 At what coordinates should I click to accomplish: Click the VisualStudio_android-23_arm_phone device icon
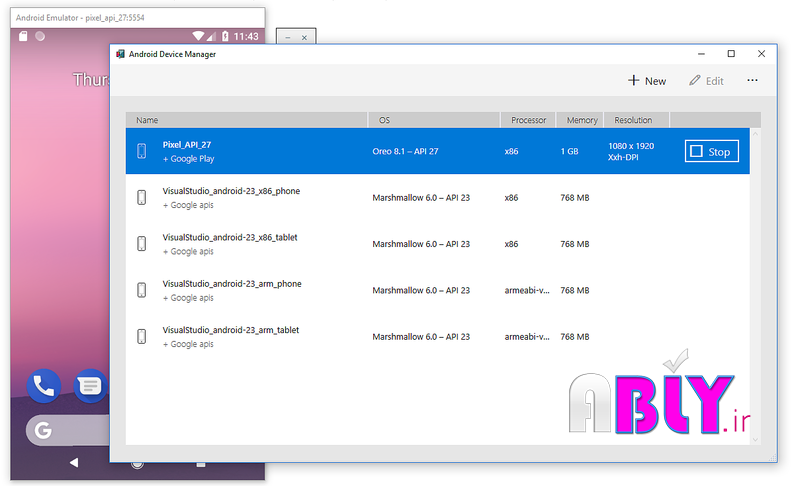pos(142,290)
